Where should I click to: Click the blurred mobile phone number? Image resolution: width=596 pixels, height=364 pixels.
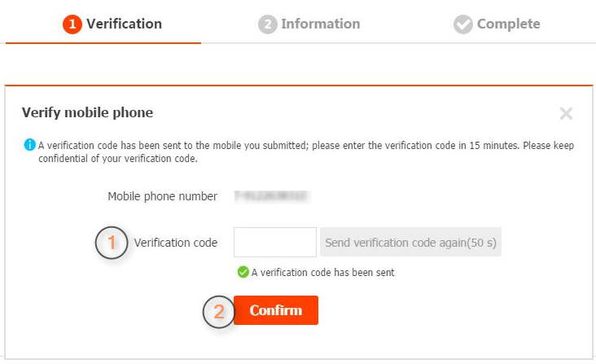click(270, 196)
